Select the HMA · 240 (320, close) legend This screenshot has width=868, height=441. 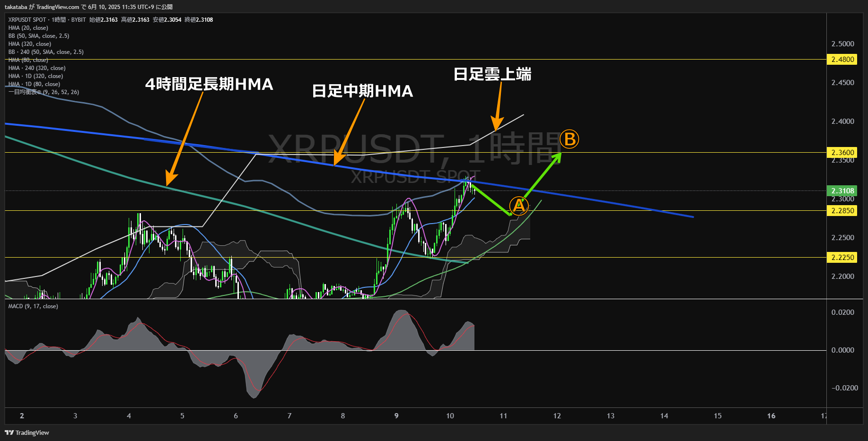[37, 68]
